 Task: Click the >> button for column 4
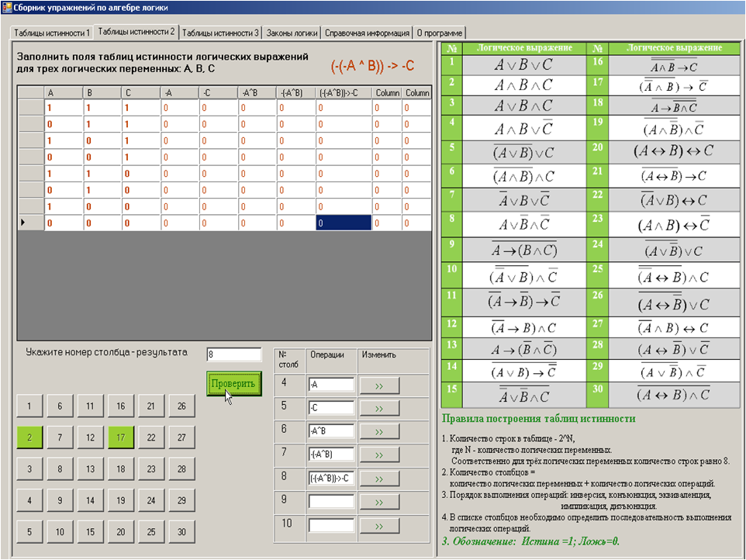(379, 385)
